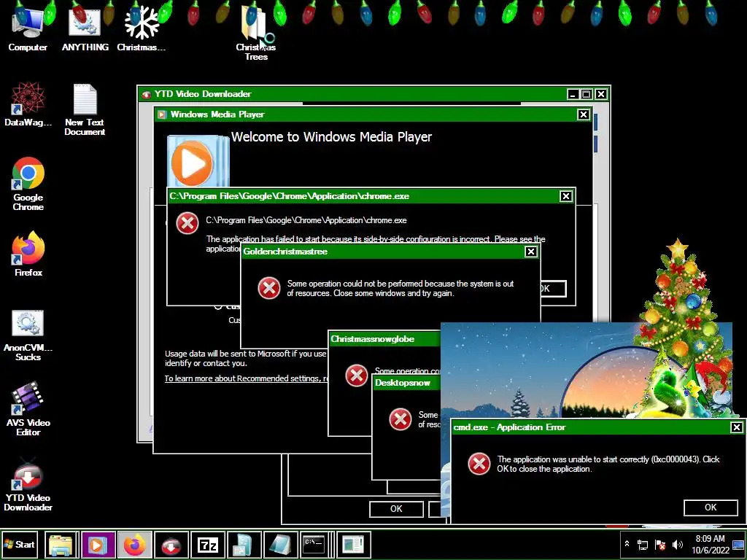Viewport: 747px width, 560px height.
Task: Click the Christmassnowglobe title bar
Action: click(x=384, y=339)
